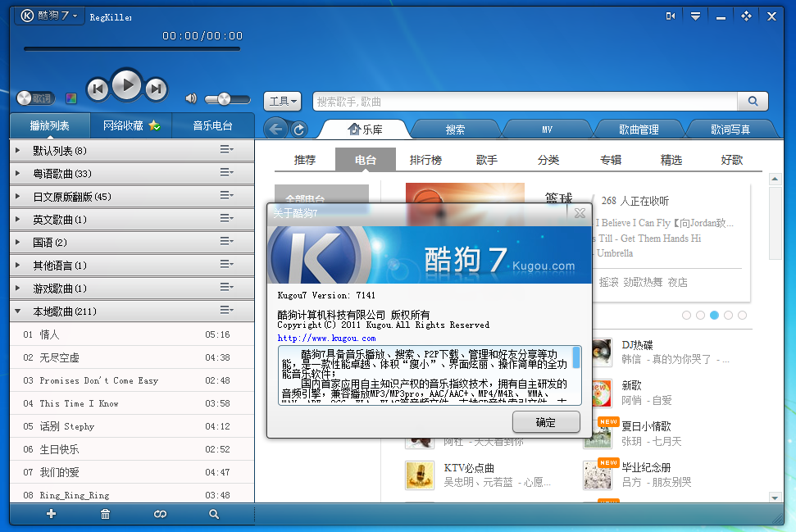Click the title bar mini-mode speaker icon
This screenshot has width=796, height=532.
670,16
